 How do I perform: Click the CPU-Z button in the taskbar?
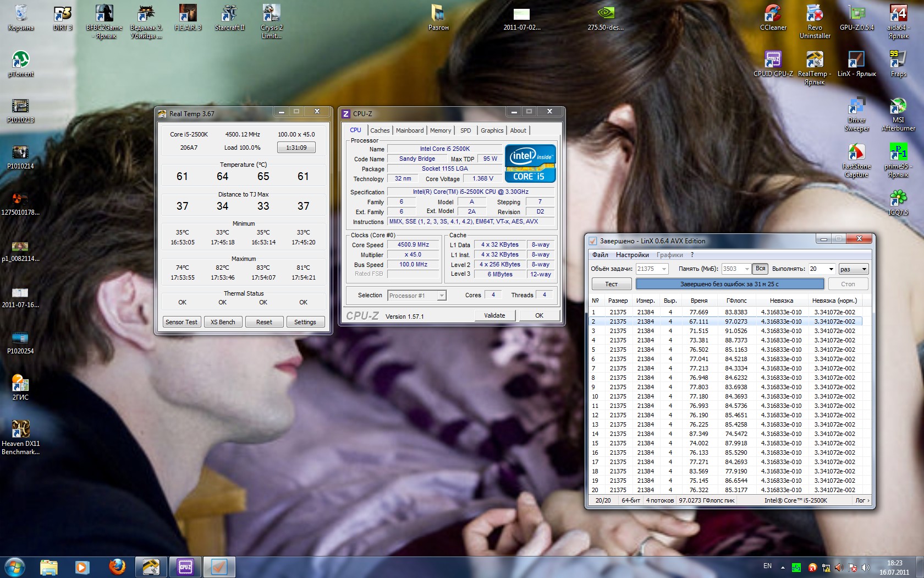[x=185, y=566]
